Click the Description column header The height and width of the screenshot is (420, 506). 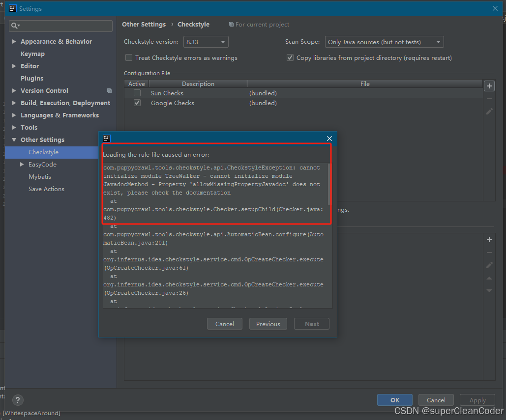pos(198,84)
